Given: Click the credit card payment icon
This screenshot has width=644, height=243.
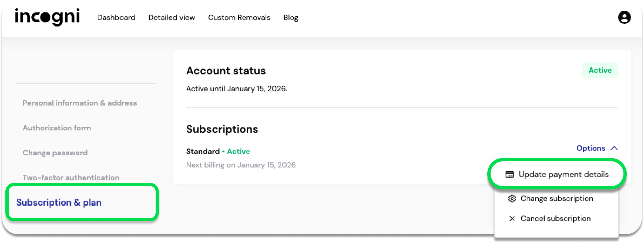Looking at the screenshot, I should pos(509,175).
